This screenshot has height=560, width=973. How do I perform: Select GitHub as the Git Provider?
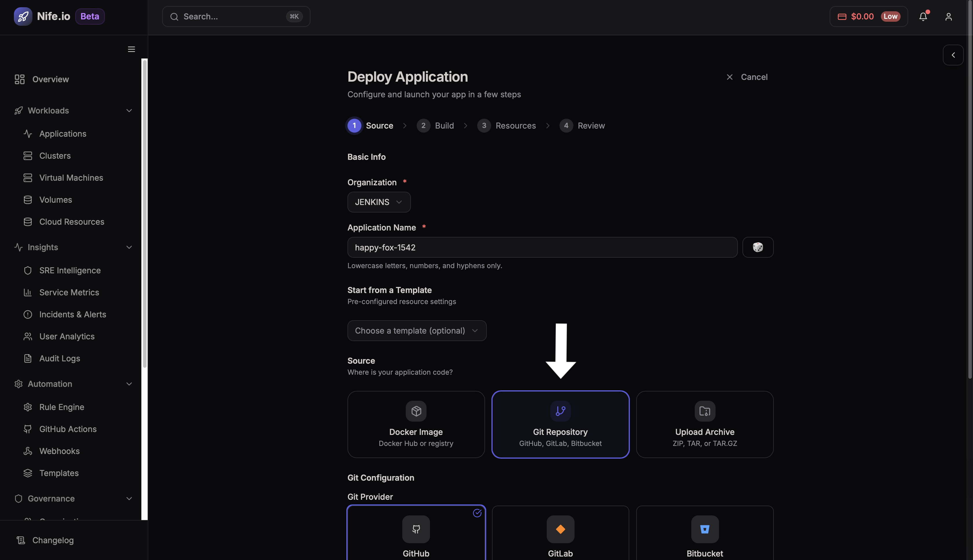[x=416, y=535]
